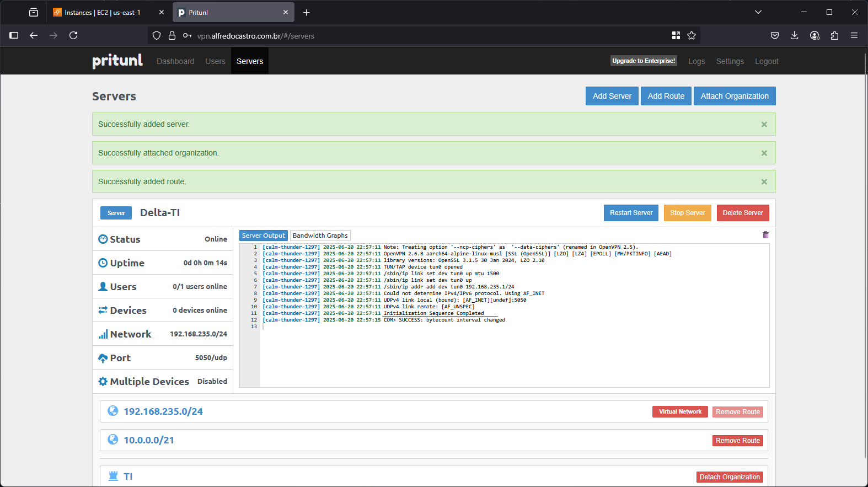The height and width of the screenshot is (487, 868).
Task: Close the 'Successfully attached organization' alert
Action: click(764, 153)
